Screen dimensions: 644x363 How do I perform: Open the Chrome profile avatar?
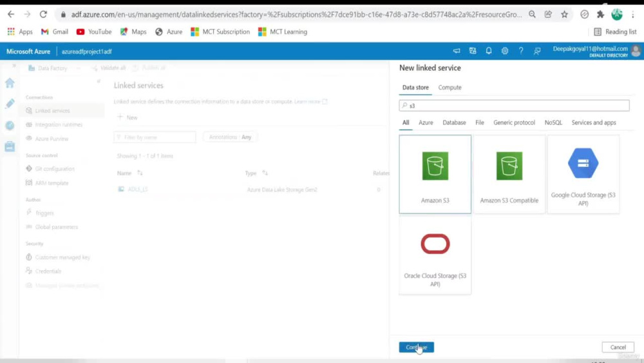pyautogui.click(x=617, y=14)
